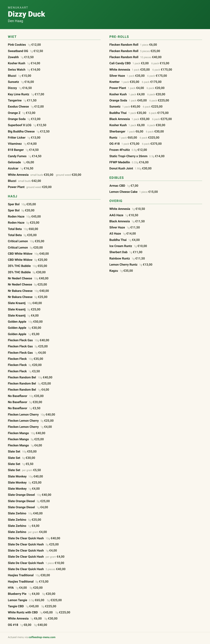Select the OVERIG section heading
210x644 pixels.
116,201
